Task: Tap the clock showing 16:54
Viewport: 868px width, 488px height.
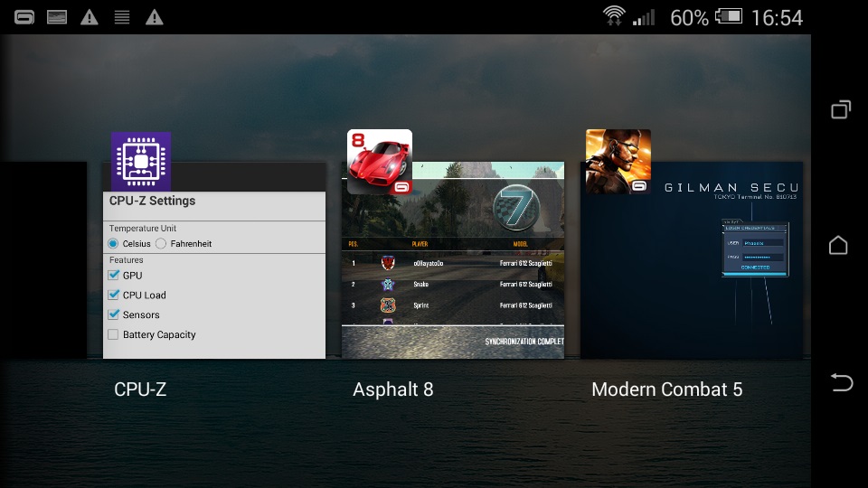Action: (x=777, y=17)
